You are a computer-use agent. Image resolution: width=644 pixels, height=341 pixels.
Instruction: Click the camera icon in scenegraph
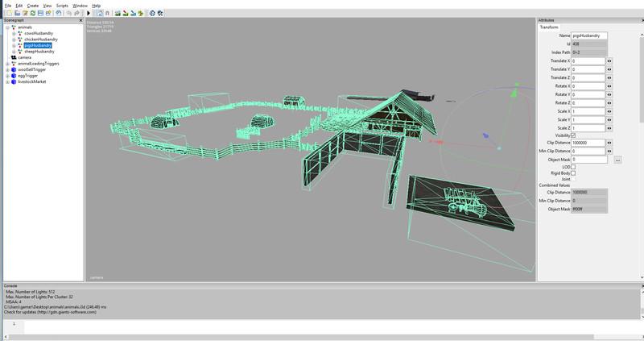14,57
